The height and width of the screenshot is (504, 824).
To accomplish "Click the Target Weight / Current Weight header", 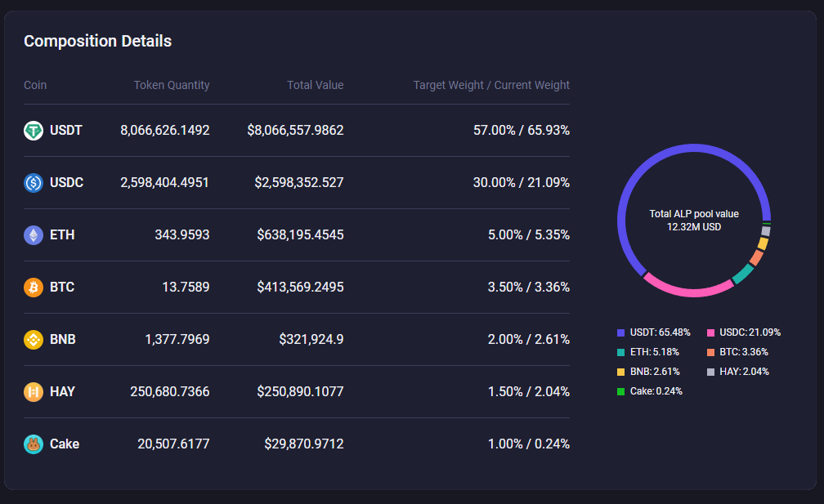I will point(491,85).
